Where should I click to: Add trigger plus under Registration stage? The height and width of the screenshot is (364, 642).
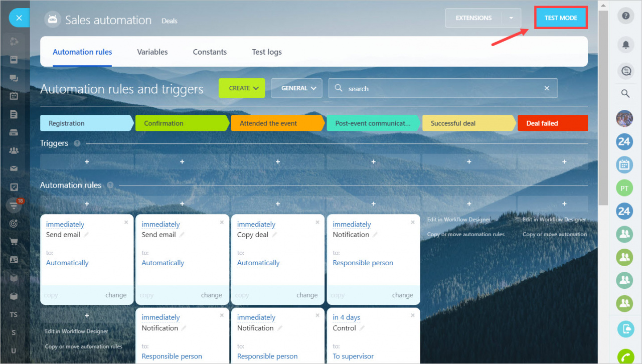pyautogui.click(x=87, y=162)
